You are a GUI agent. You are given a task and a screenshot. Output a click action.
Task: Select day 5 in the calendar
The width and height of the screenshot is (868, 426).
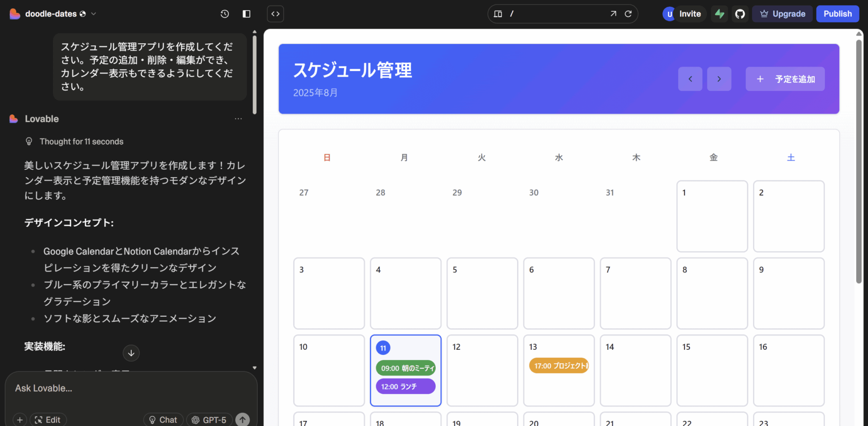(x=482, y=293)
